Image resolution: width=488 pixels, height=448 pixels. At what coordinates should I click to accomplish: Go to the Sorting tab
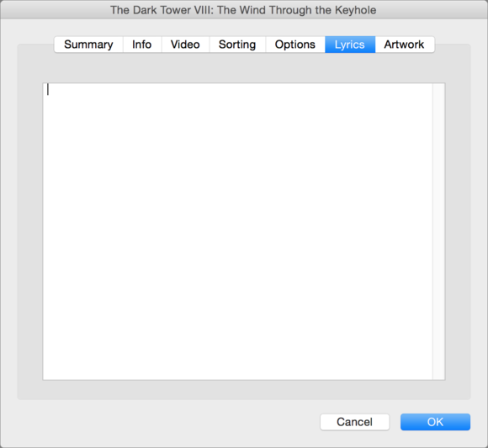coord(237,45)
